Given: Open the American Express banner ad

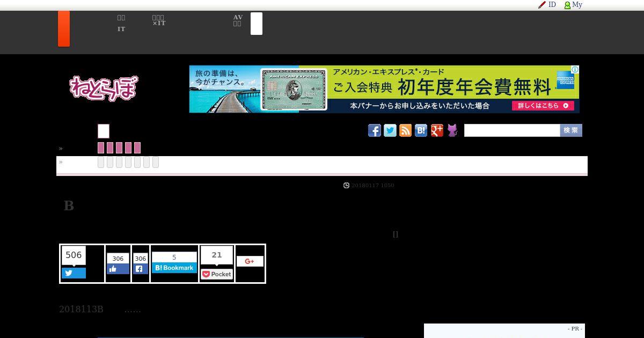Looking at the screenshot, I should coord(384,89).
